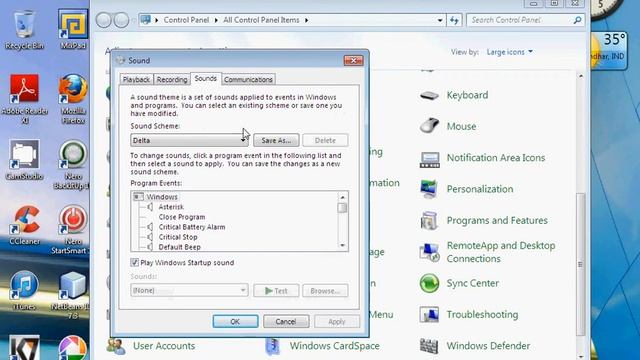Expand the View by Large icons dropdown

click(x=509, y=52)
